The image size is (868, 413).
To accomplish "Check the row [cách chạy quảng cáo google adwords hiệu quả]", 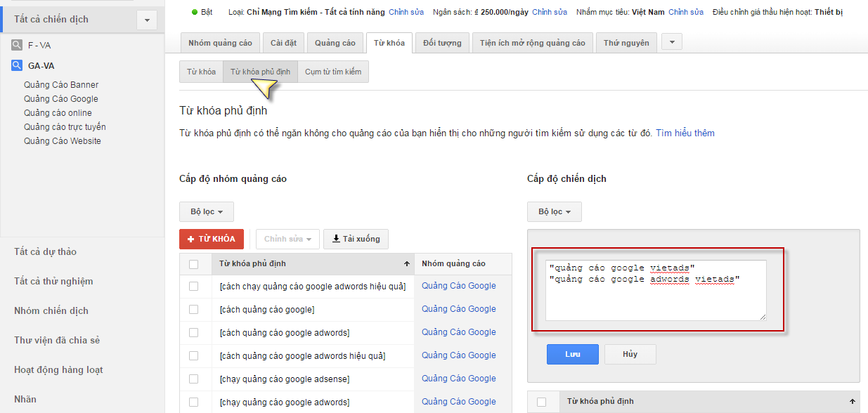I will pos(194,286).
